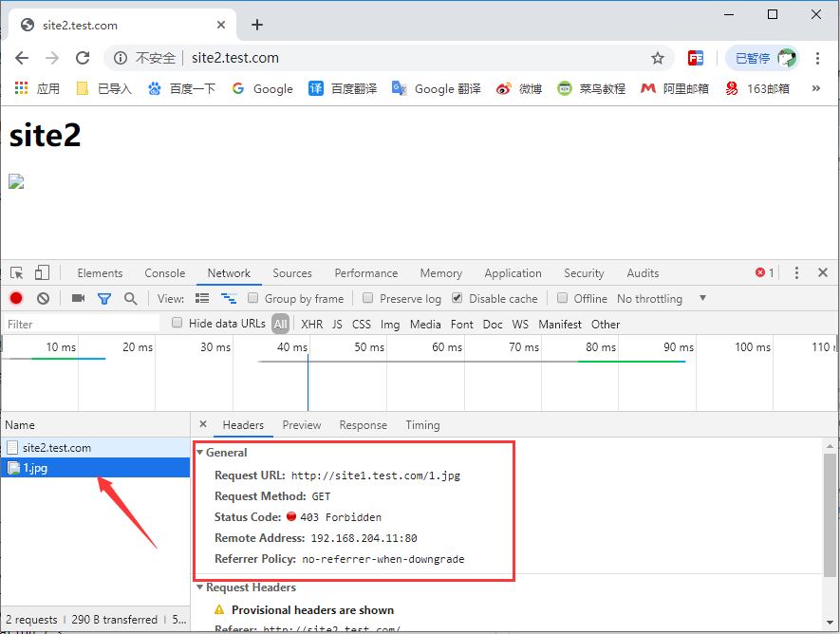Open the 已导入 bookmarks folder
Screen dimensions: 840x634
pos(103,88)
